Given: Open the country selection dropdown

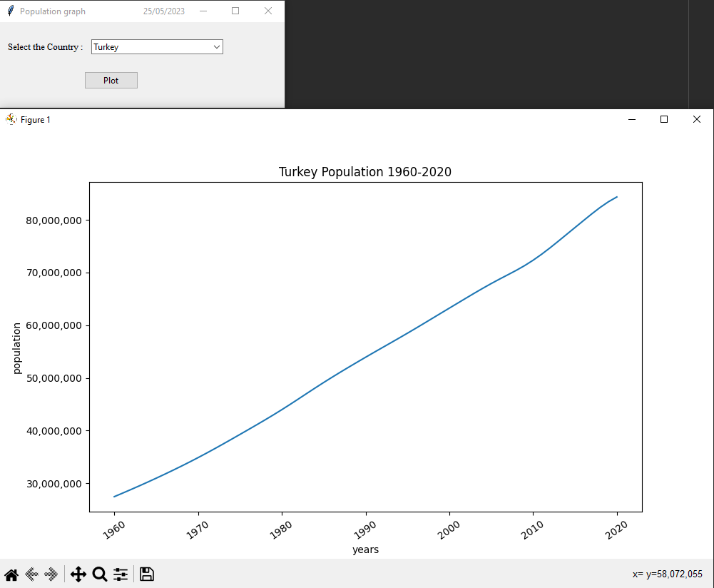Looking at the screenshot, I should coord(216,46).
